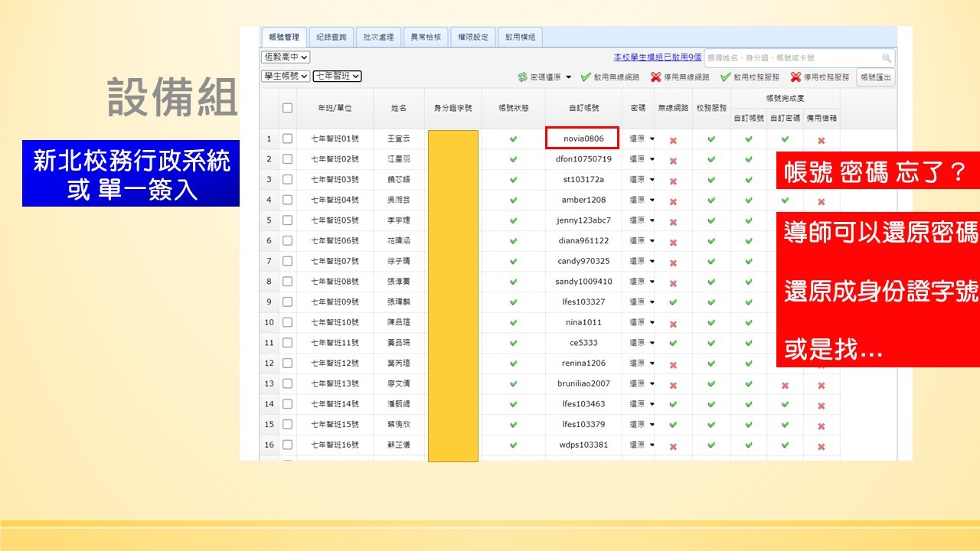Click the 無線網路 red cross in the st103172a row
The height and width of the screenshot is (551, 980).
pos(673,181)
